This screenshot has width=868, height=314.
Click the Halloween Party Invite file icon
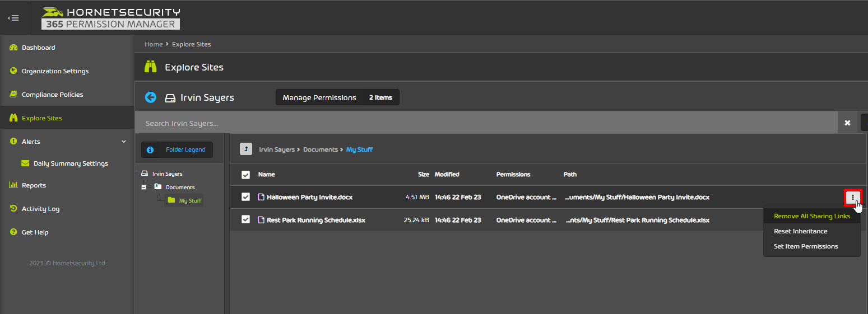pos(261,197)
